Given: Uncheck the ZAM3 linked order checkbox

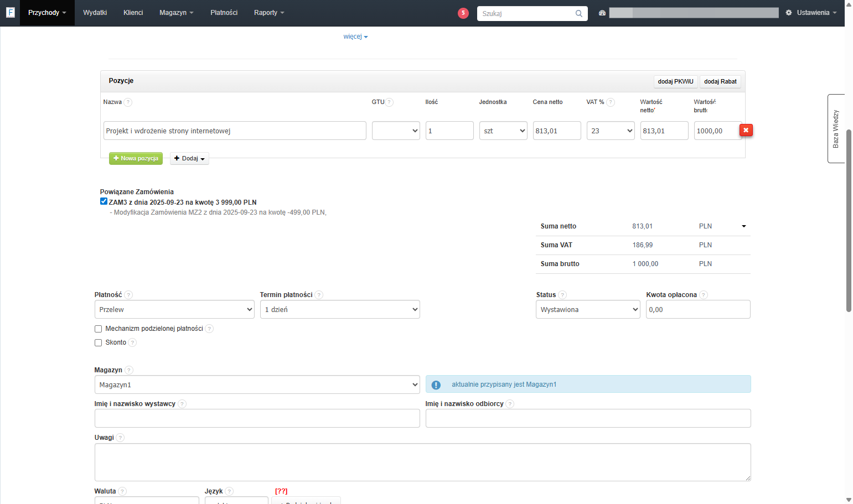Looking at the screenshot, I should click(x=104, y=201).
